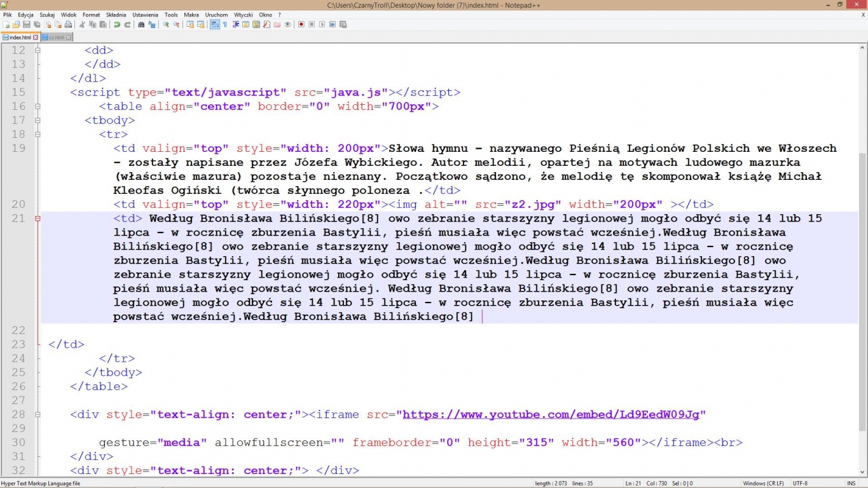Open the Format menu
The height and width of the screenshot is (488, 868).
tap(91, 15)
